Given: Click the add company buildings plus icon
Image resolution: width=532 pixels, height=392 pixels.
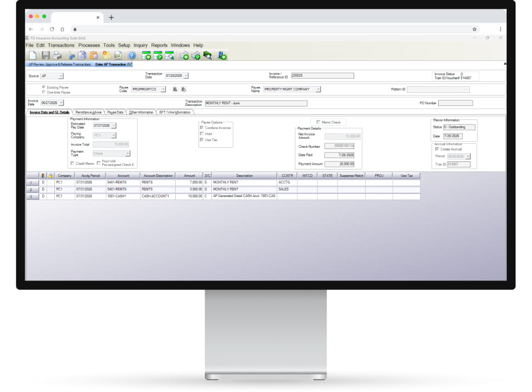Looking at the screenshot, I should [x=222, y=55].
